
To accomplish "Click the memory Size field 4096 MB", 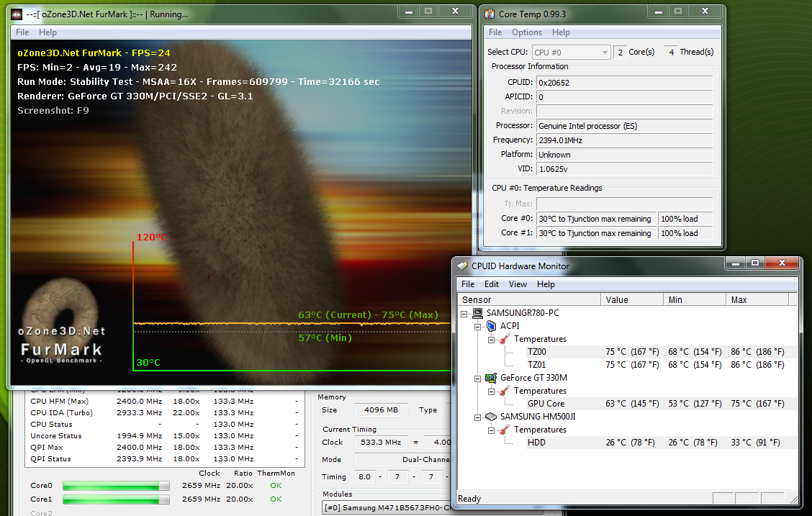I will (x=381, y=410).
